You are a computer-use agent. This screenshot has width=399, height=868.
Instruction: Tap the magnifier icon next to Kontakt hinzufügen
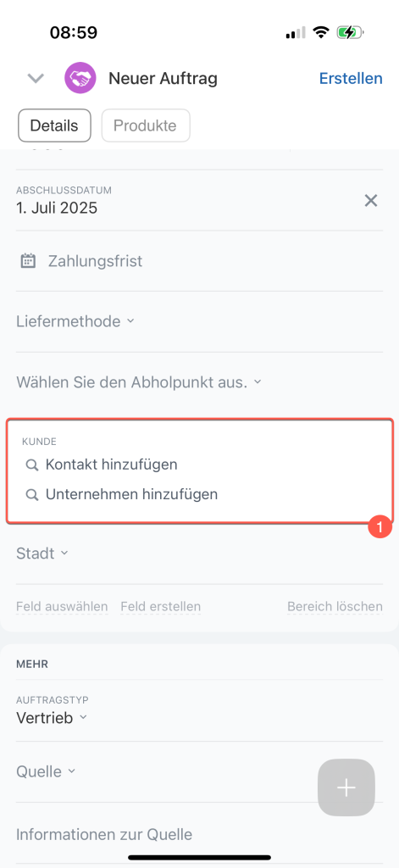point(32,465)
